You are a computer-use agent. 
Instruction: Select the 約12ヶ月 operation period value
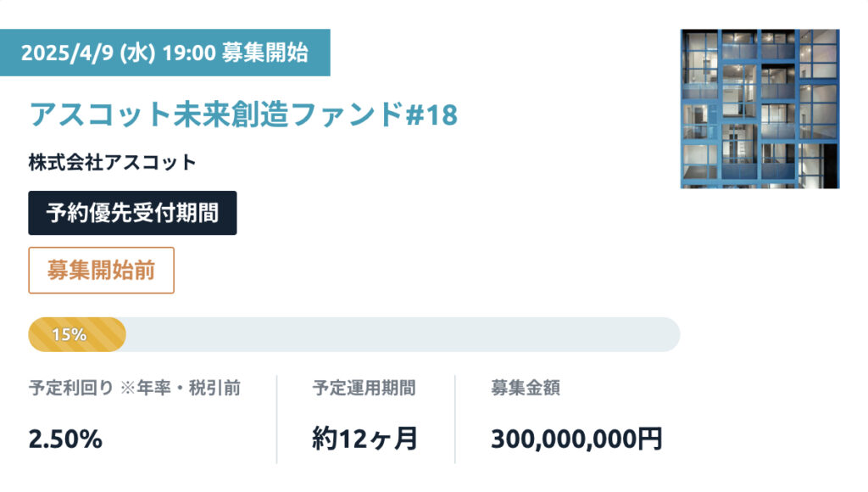click(364, 439)
